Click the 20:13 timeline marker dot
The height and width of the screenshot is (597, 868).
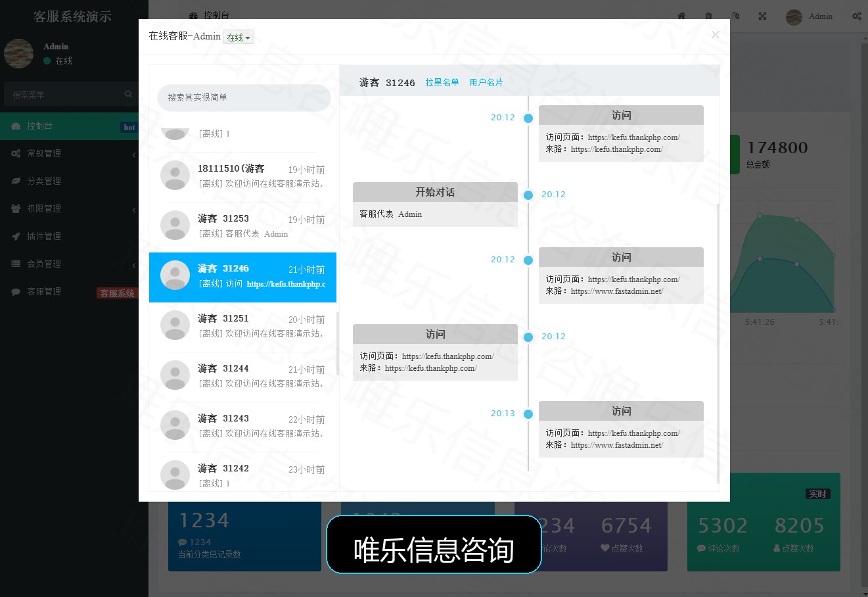528,414
